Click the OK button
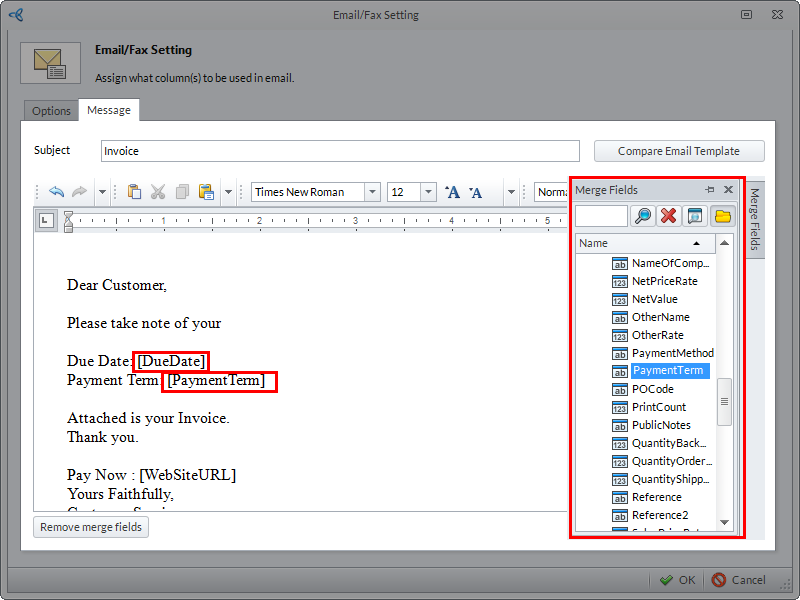Screen dimensions: 800x600 pos(677,580)
